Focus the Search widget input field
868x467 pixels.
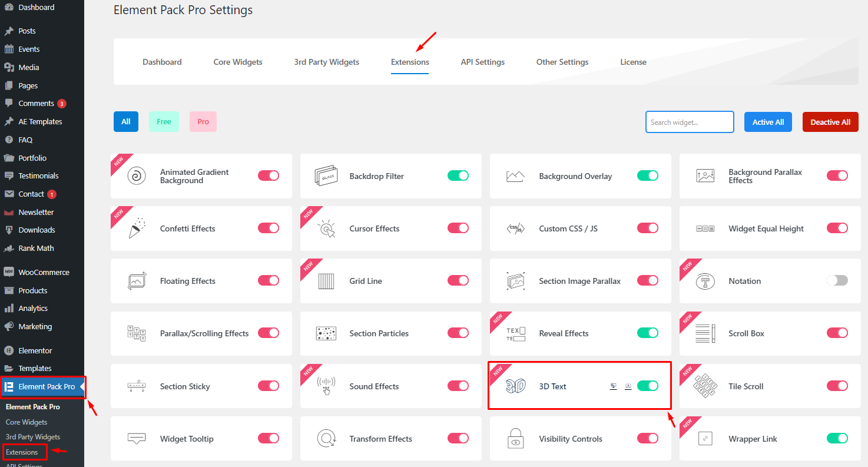pyautogui.click(x=689, y=122)
